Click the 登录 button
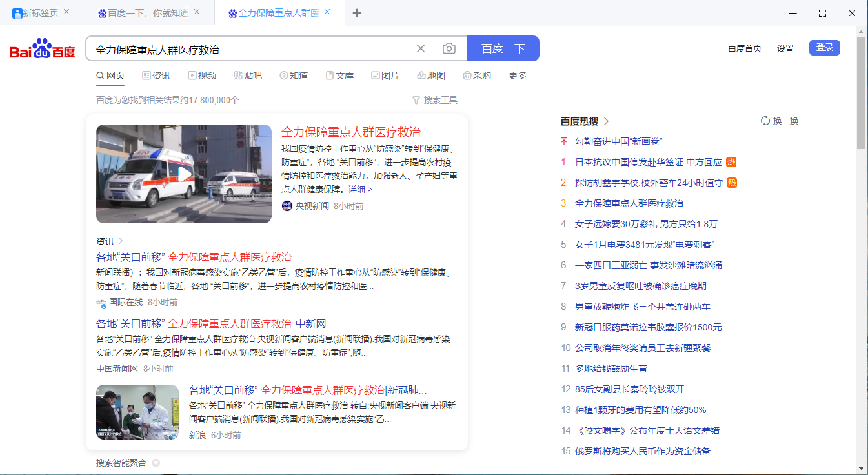Screen dimensions: 868x475 [825, 48]
